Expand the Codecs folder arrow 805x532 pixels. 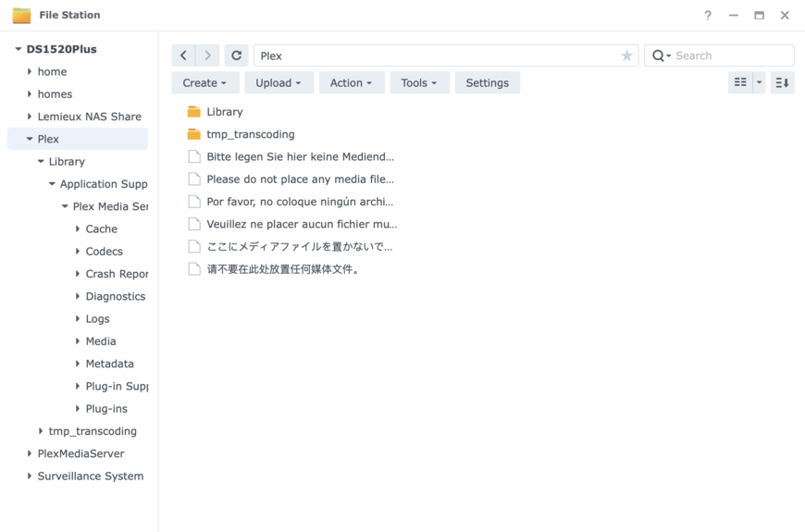(x=78, y=251)
